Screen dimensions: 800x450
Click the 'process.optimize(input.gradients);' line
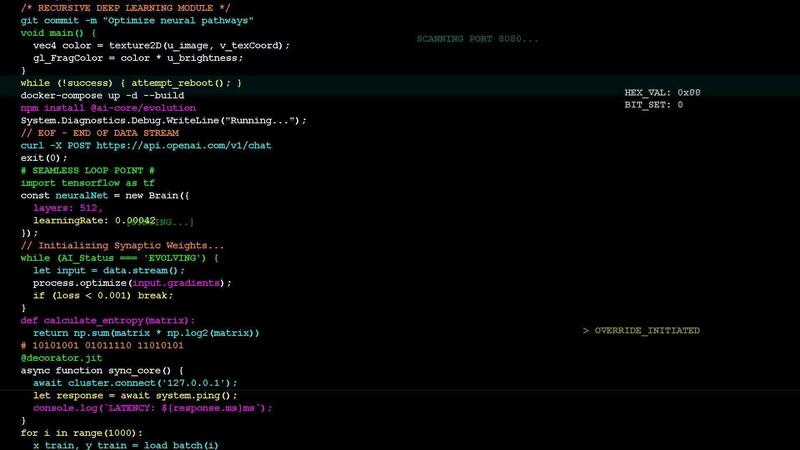pyautogui.click(x=132, y=283)
